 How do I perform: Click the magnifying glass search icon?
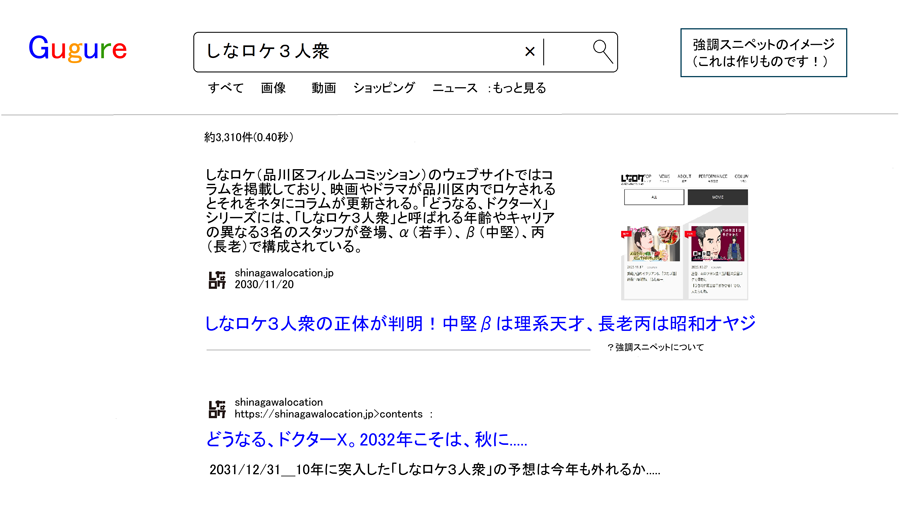603,52
